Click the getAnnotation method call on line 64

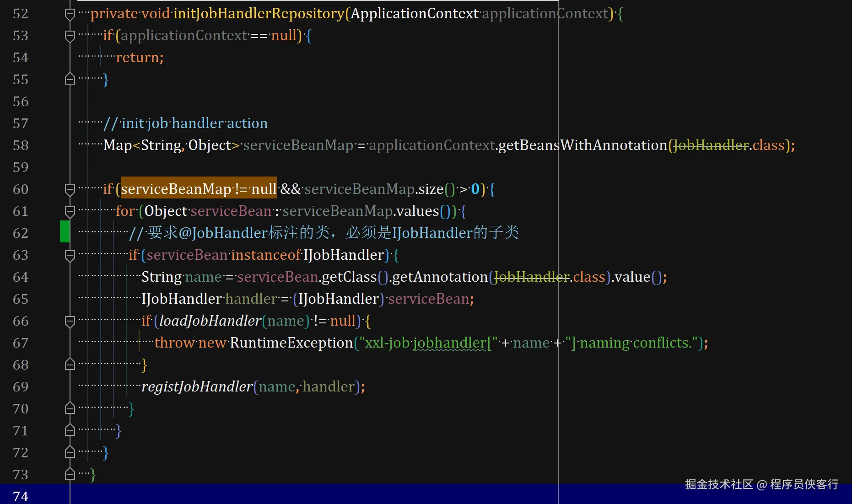point(440,277)
